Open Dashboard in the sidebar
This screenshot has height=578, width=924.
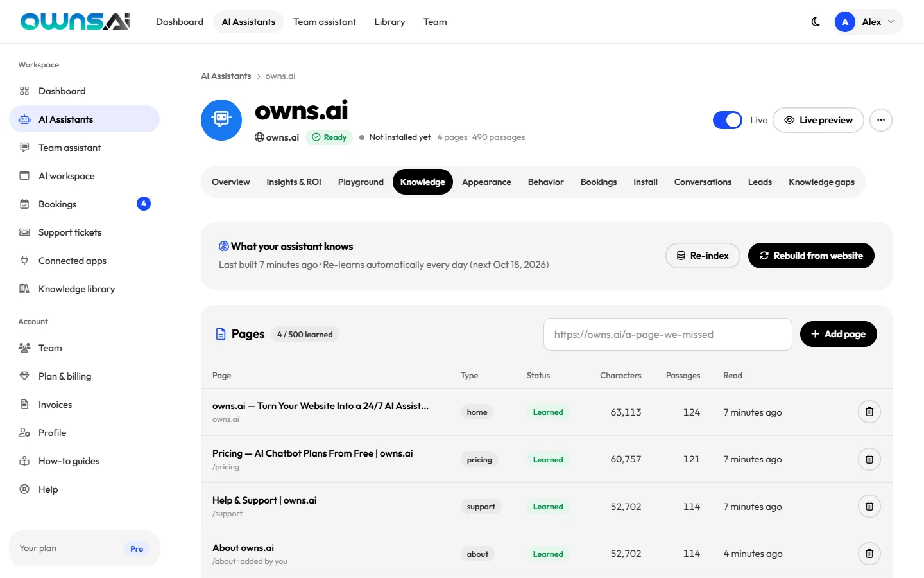[84, 91]
